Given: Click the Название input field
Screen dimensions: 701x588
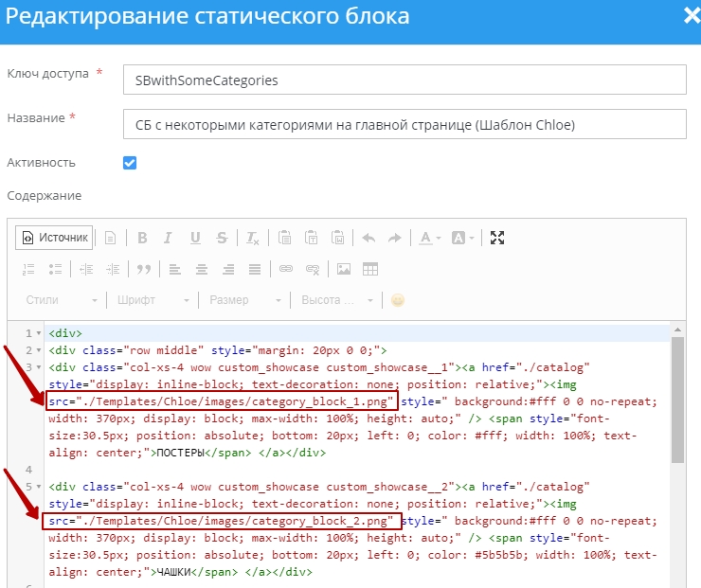Looking at the screenshot, I should (x=404, y=125).
